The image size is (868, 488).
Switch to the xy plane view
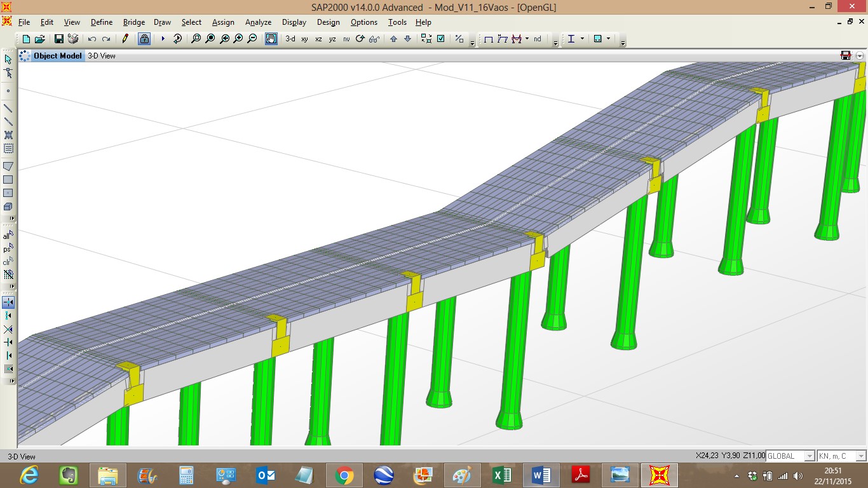(x=305, y=39)
